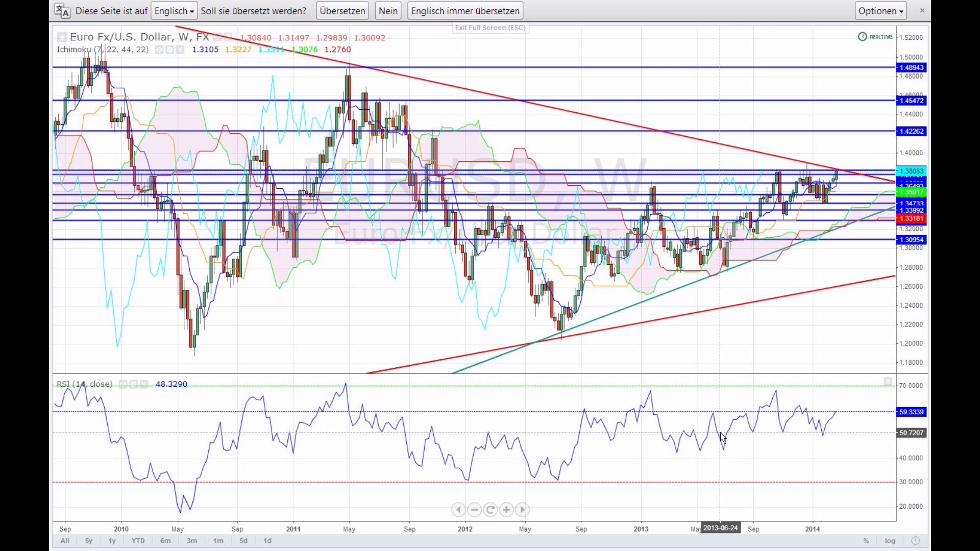Reset chart view with circular arrow
This screenshot has width=980, height=551.
491,510
